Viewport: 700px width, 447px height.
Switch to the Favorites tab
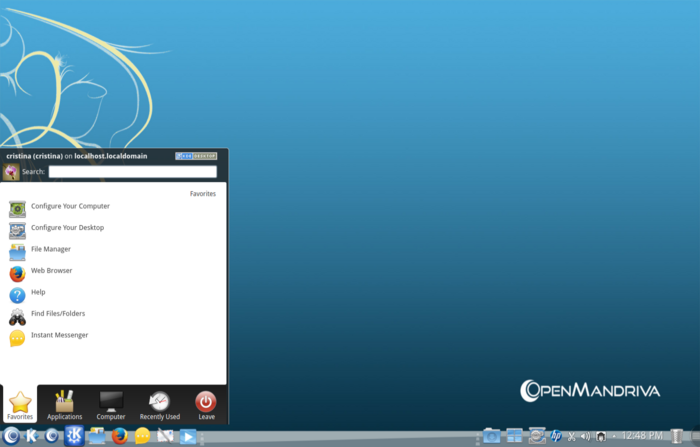20,405
